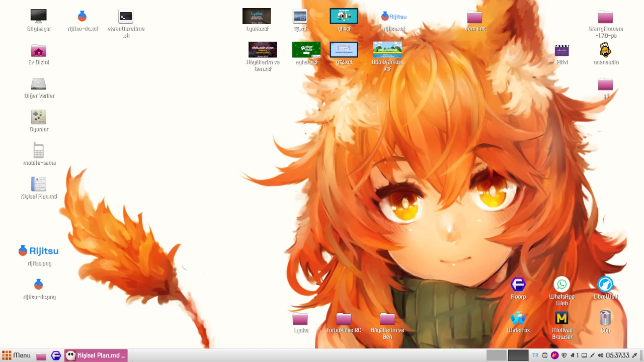The height and width of the screenshot is (362, 644).
Task: Open the Çöp trash can
Action: tap(606, 318)
